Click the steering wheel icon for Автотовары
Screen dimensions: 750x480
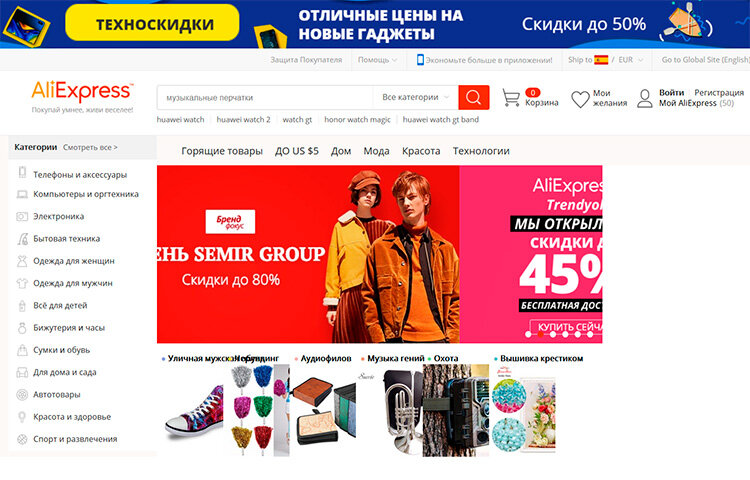coord(22,394)
